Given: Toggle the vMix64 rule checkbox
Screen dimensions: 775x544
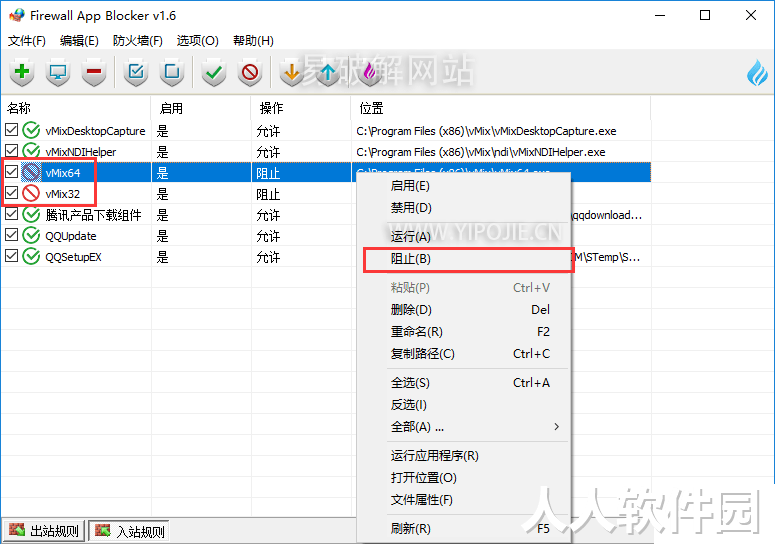Looking at the screenshot, I should 11,172.
